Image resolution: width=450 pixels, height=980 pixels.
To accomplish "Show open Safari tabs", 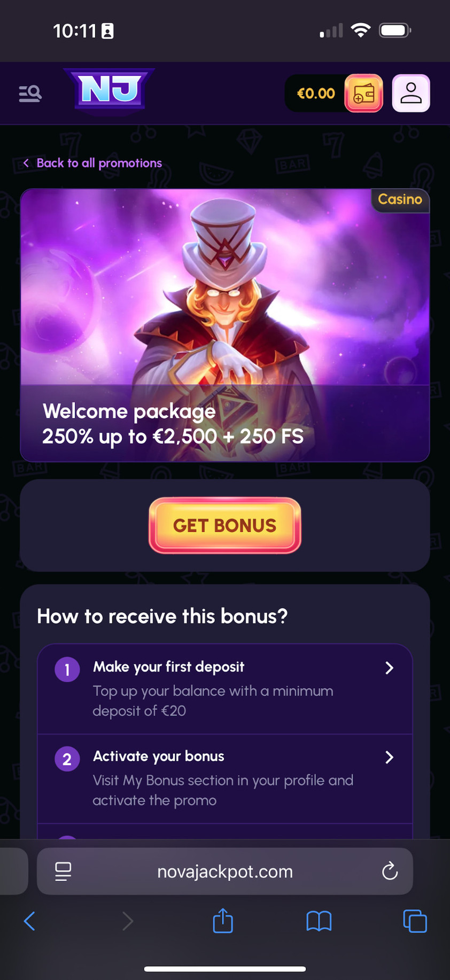I will (415, 921).
